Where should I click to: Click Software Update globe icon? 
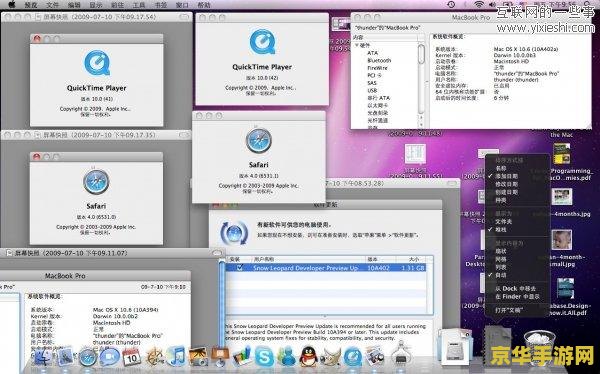point(234,232)
